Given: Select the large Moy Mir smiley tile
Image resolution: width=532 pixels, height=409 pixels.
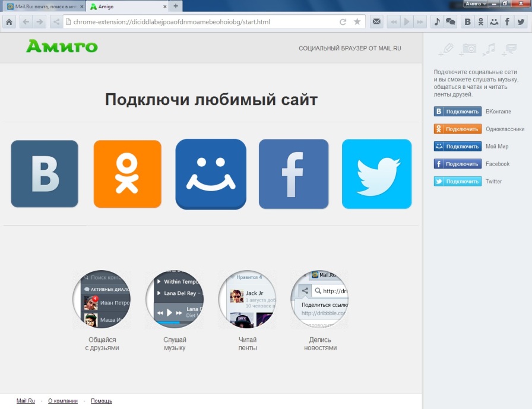Looking at the screenshot, I should pos(211,174).
